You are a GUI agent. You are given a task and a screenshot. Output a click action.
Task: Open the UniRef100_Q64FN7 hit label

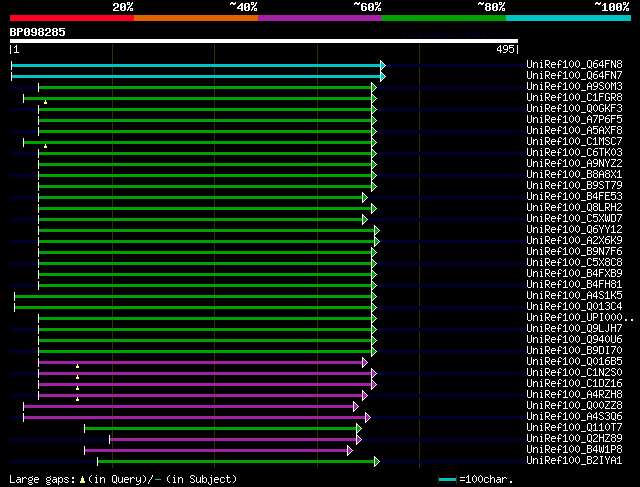coord(573,76)
